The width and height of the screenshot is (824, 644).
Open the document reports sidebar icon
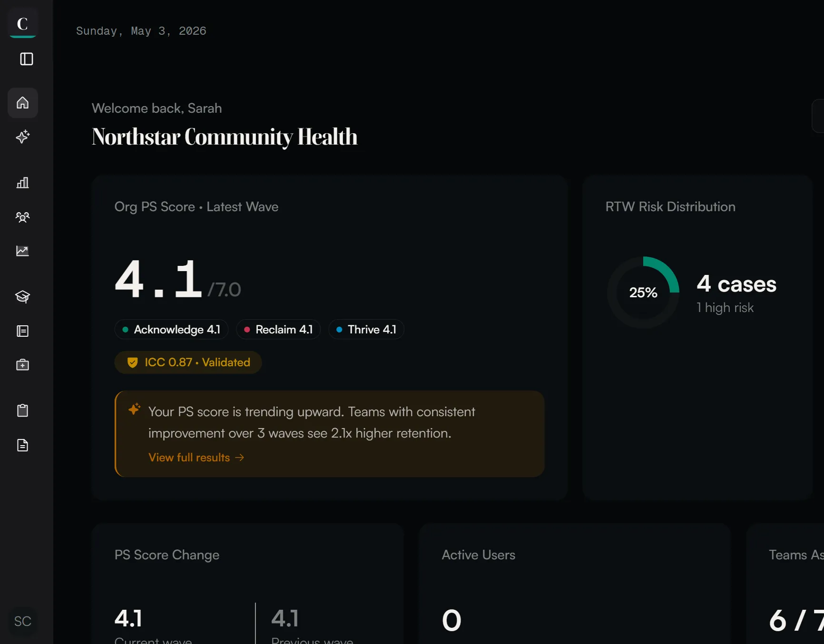(22, 445)
